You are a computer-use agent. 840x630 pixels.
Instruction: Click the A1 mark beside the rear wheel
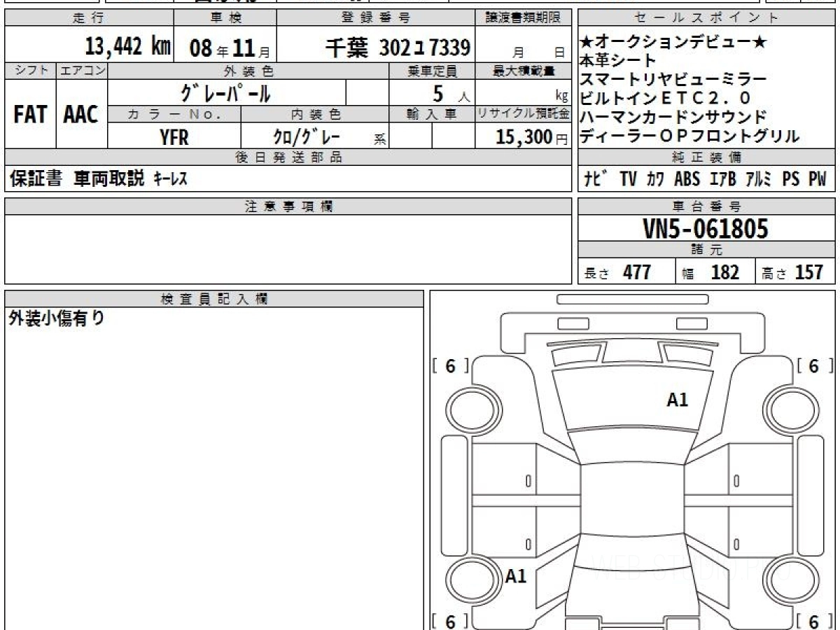pyautogui.click(x=515, y=577)
